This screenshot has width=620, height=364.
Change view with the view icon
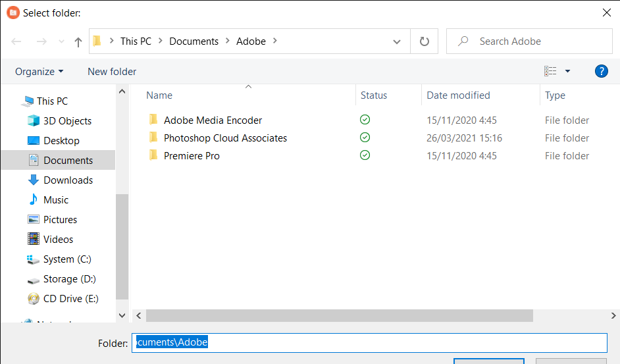550,71
